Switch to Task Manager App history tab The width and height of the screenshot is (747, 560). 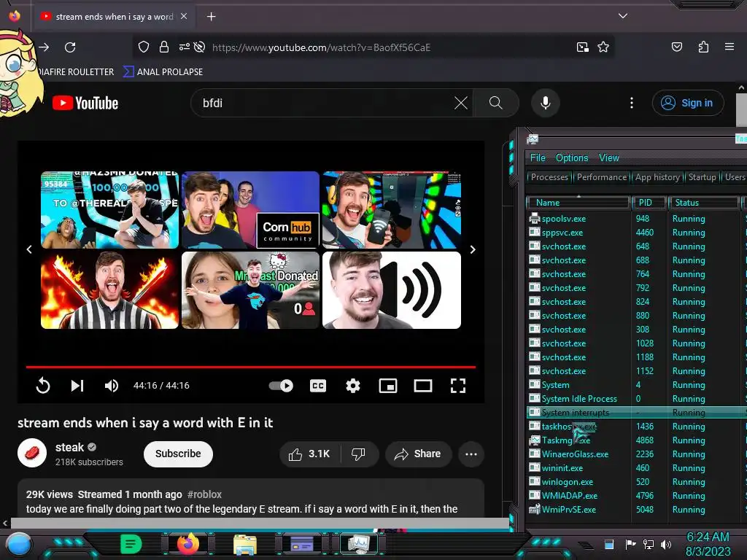pos(657,177)
